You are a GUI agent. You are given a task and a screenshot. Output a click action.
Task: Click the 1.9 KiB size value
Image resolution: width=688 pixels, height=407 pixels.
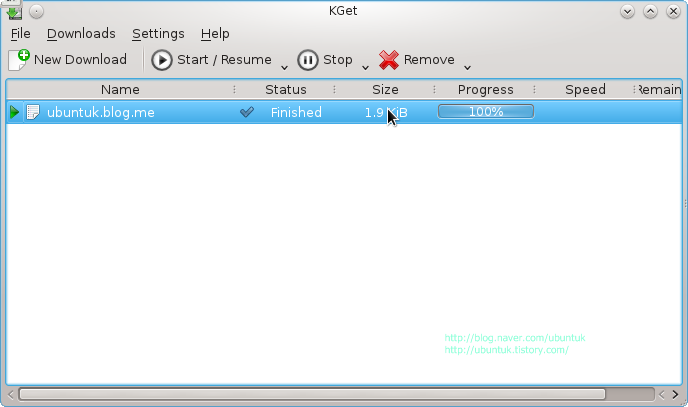[x=386, y=113]
